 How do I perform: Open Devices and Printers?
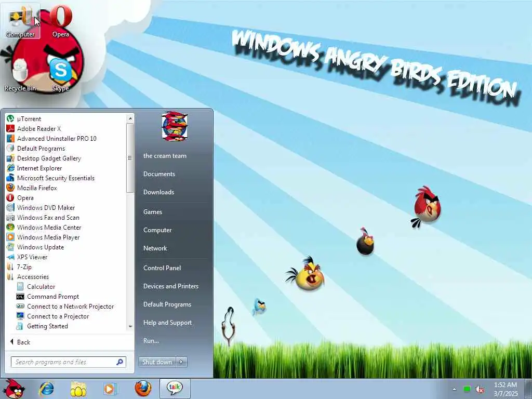point(170,286)
